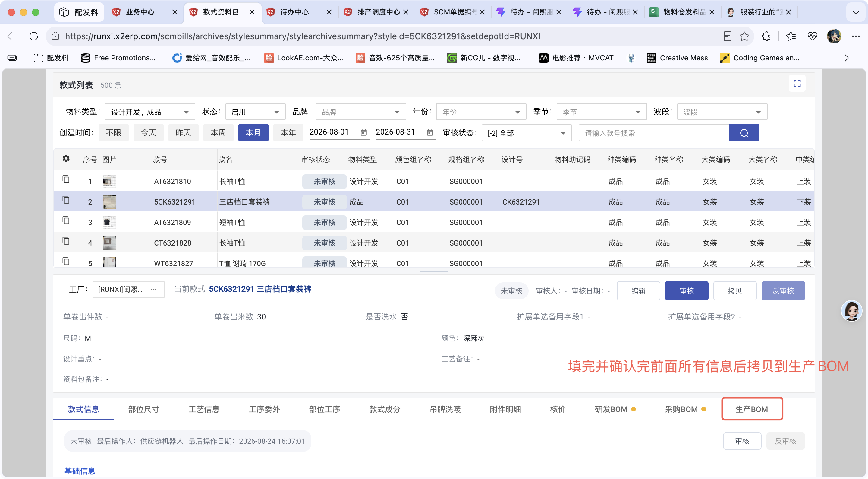
Task: Click the blue search magnifier button
Action: pyautogui.click(x=744, y=133)
